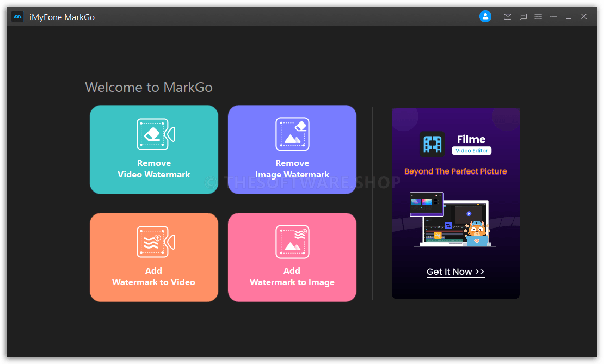Viewport: 604px width, 364px height.
Task: Click the Get It Now link
Action: point(455,272)
